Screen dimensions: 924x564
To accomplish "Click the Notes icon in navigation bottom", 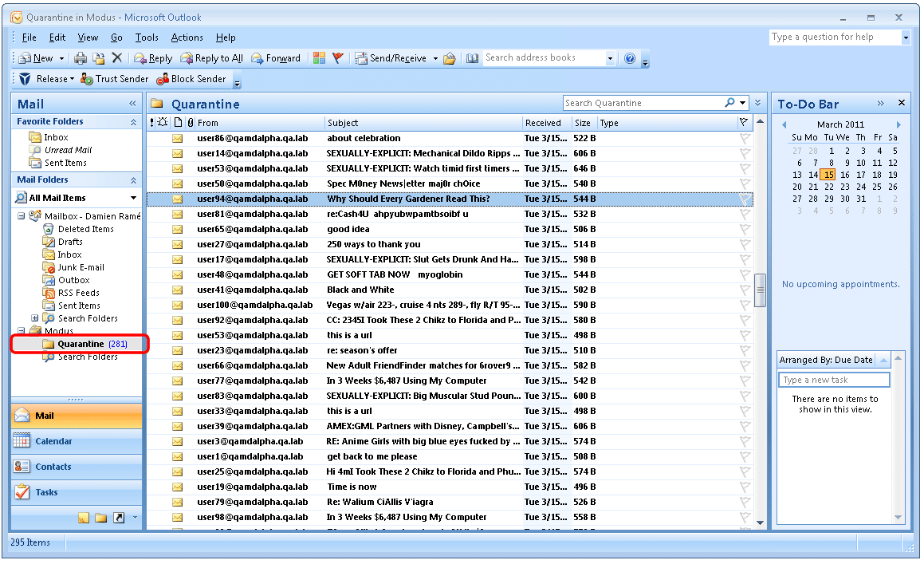I will tap(83, 518).
